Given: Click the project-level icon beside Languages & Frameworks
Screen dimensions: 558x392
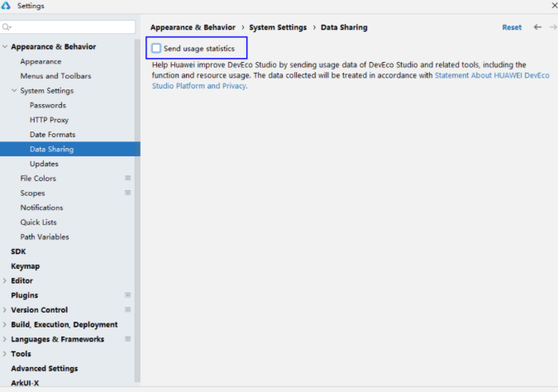Looking at the screenshot, I should pos(128,339).
